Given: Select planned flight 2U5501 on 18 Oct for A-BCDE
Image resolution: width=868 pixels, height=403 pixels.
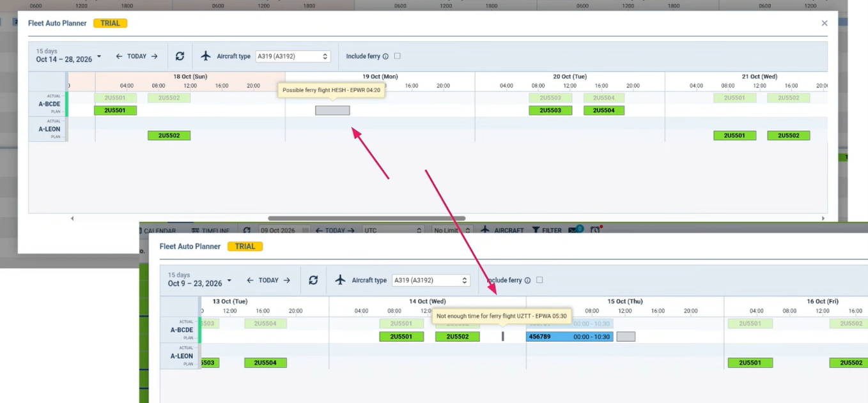Looking at the screenshot, I should click(x=115, y=110).
